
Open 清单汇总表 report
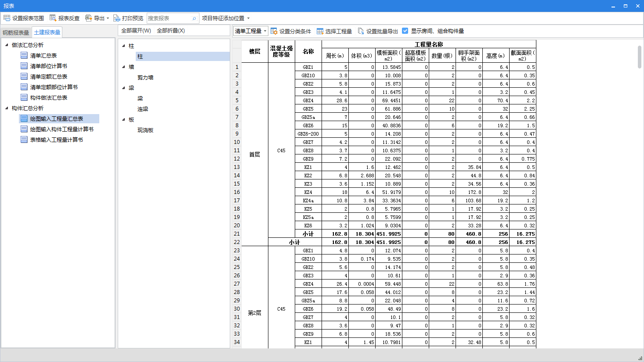(43, 55)
